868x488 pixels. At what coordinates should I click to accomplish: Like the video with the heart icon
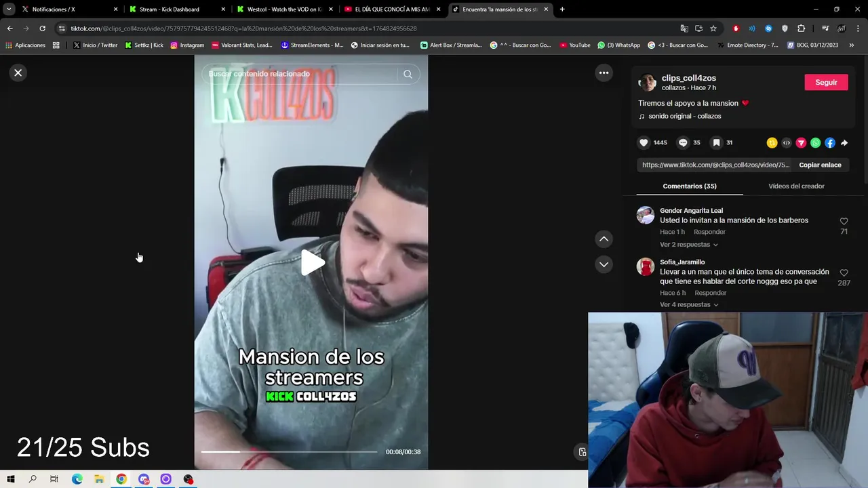coord(644,142)
